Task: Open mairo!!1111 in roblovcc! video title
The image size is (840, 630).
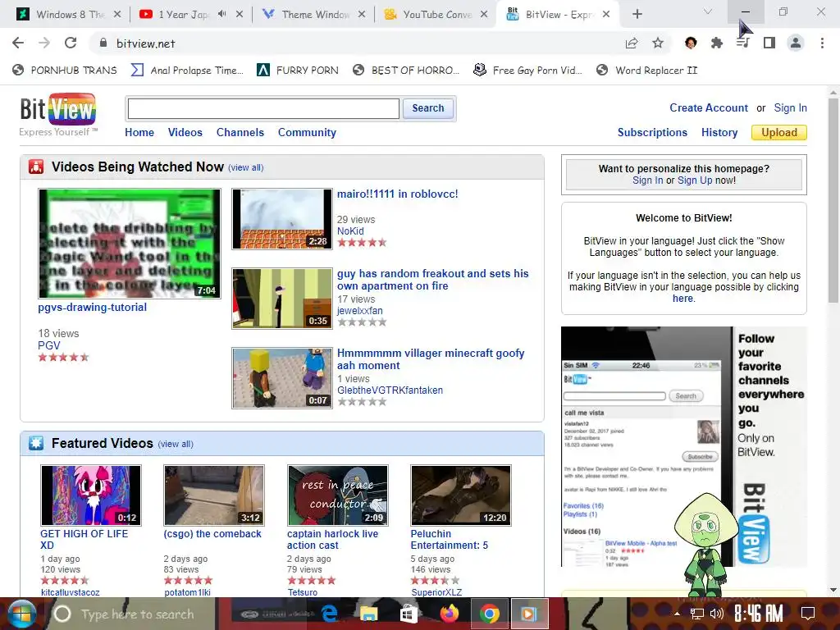Action: pos(398,194)
